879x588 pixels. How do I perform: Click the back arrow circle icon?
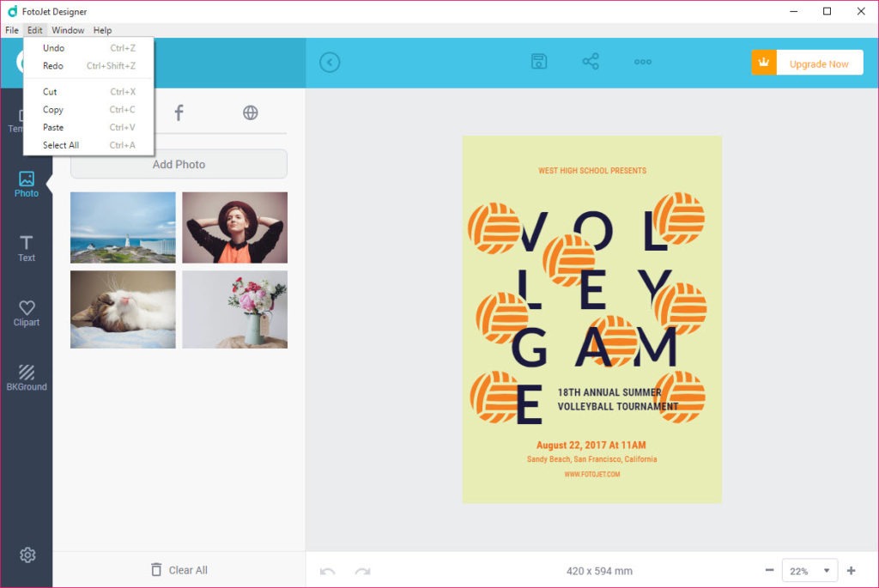click(330, 62)
